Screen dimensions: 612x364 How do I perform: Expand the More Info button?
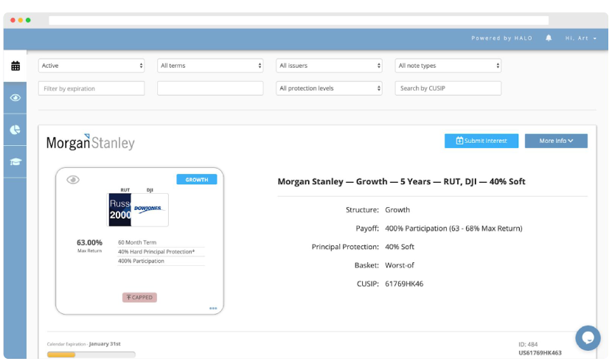[556, 141]
